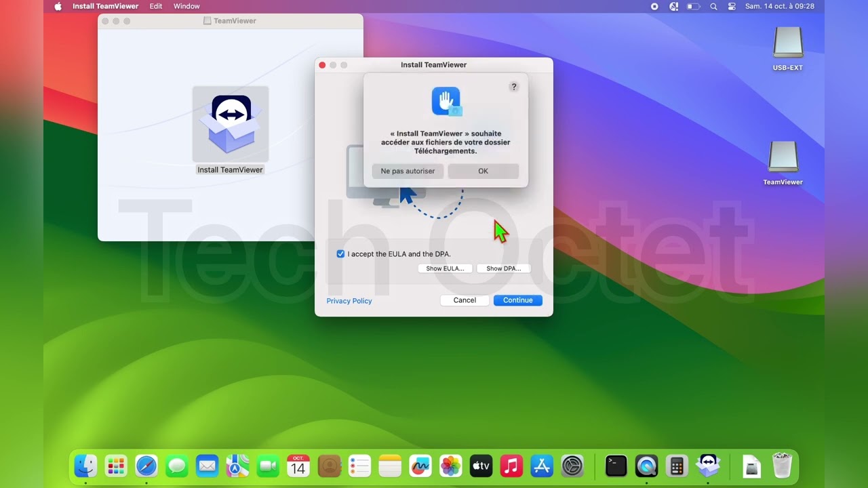Open Calculator from the Dock

676,466
